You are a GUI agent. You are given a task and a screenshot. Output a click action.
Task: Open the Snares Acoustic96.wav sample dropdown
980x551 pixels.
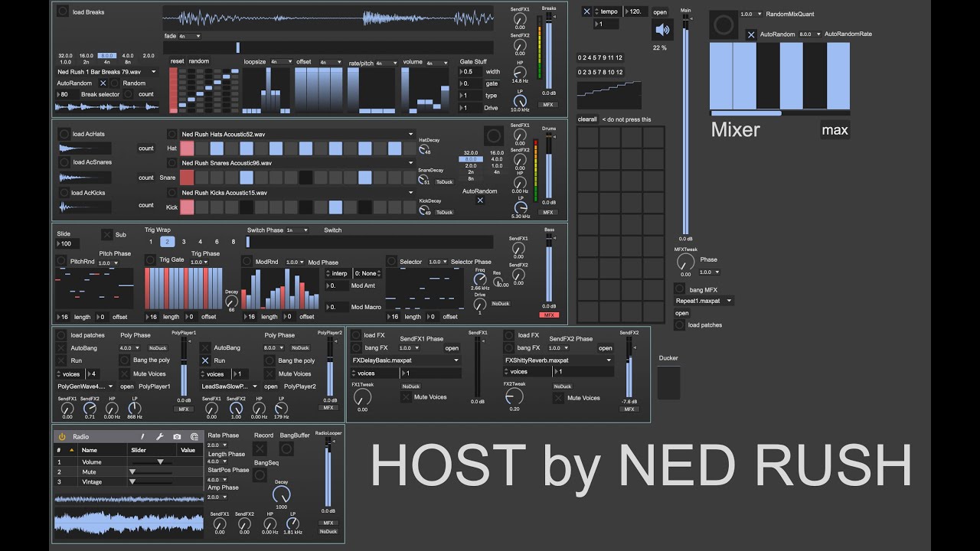[297, 163]
